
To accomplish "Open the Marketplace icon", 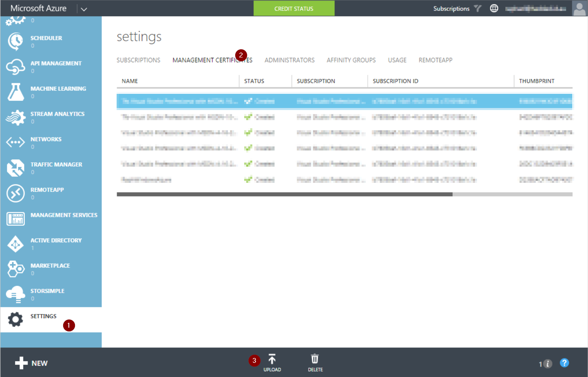I will coord(15,269).
